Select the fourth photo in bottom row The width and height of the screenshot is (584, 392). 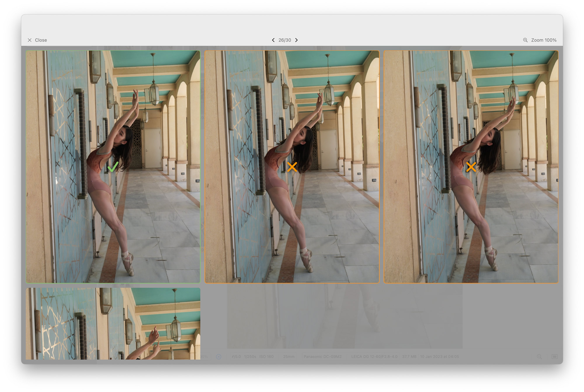pos(113,324)
